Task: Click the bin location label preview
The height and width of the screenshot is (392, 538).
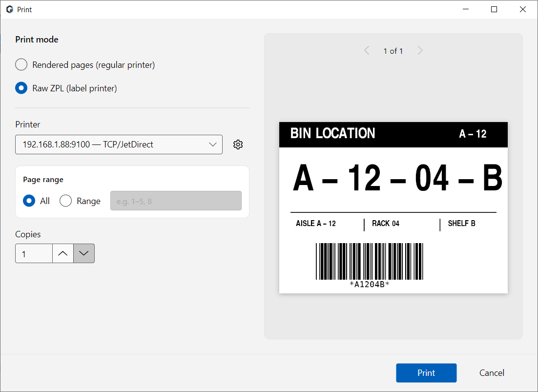Action: [x=393, y=207]
